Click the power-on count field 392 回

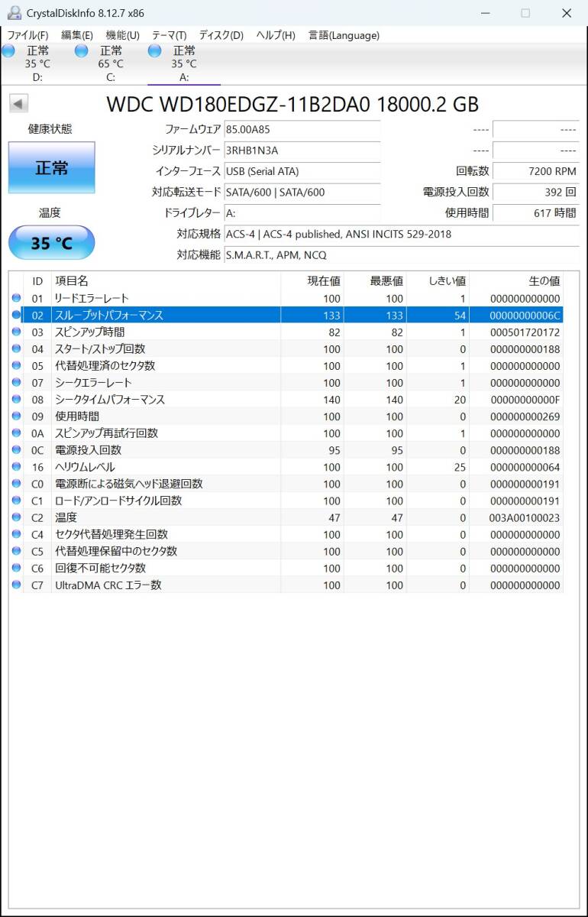536,192
